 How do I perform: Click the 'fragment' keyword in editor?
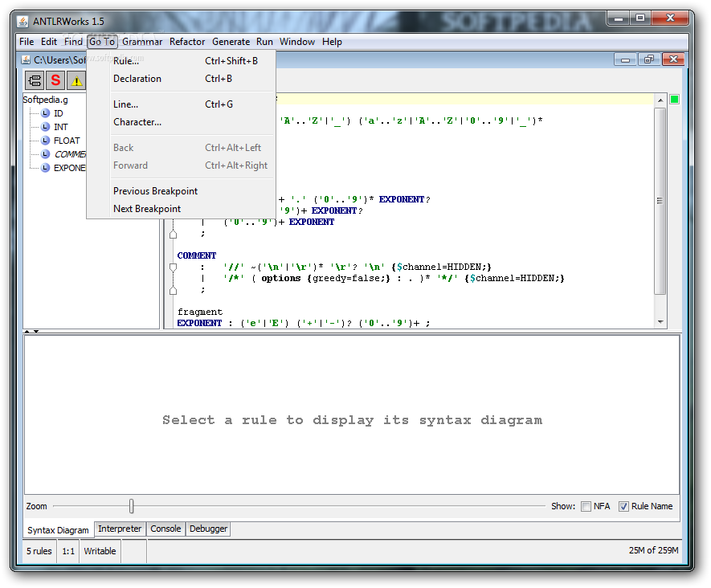[199, 312]
